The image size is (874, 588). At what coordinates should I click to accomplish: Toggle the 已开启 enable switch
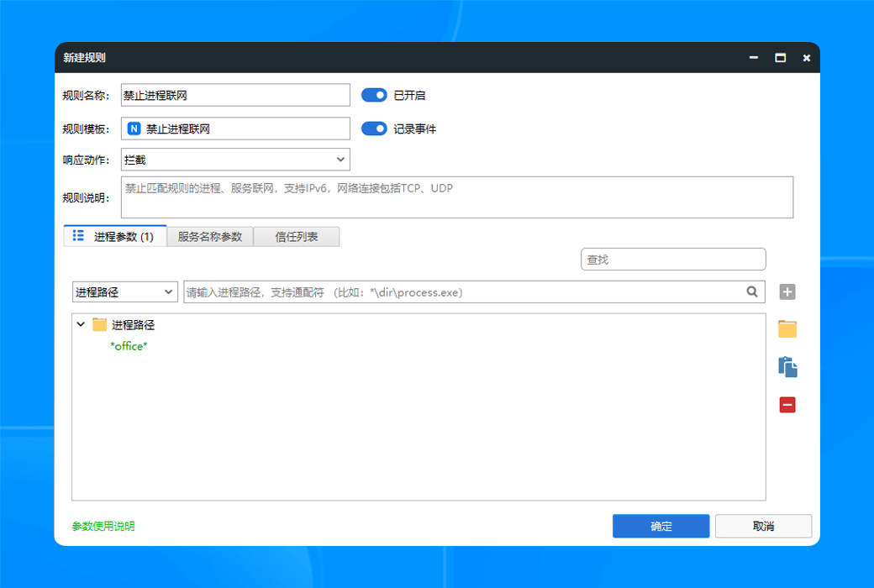374,95
